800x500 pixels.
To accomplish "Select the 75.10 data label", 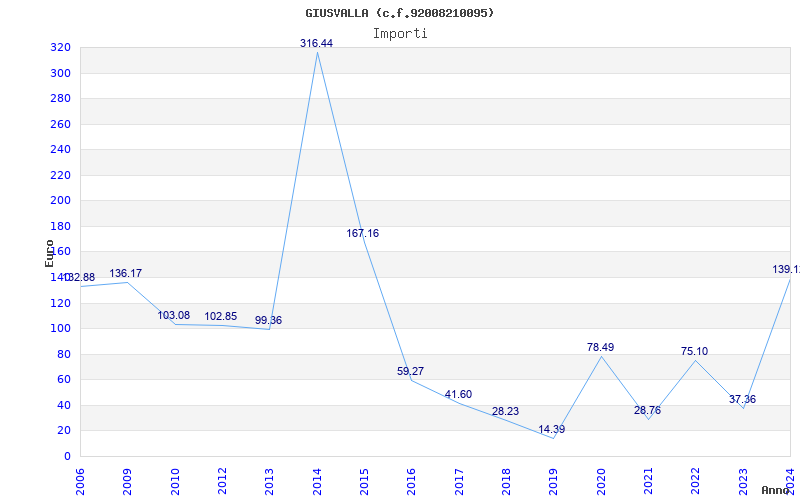I will click(x=694, y=351).
